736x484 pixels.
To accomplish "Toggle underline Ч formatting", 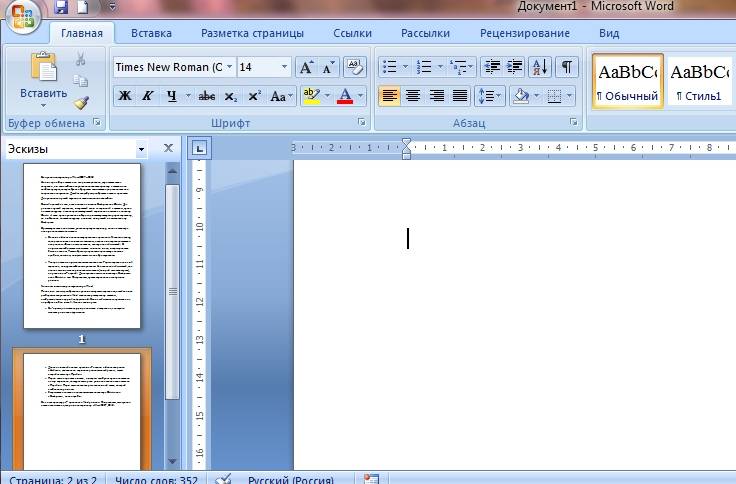I will [171, 96].
